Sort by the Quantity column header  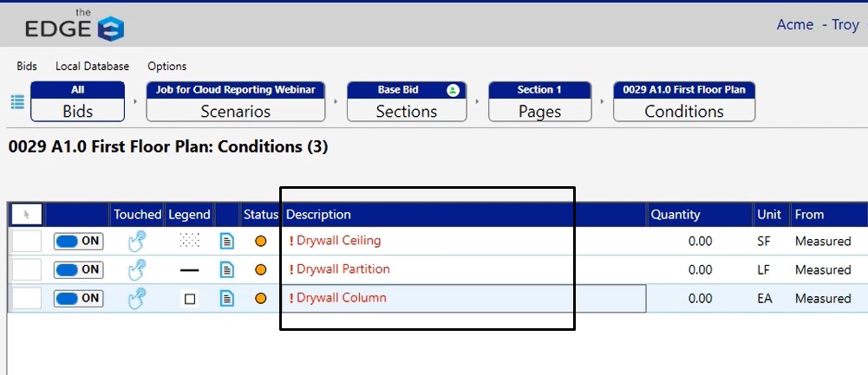click(675, 215)
